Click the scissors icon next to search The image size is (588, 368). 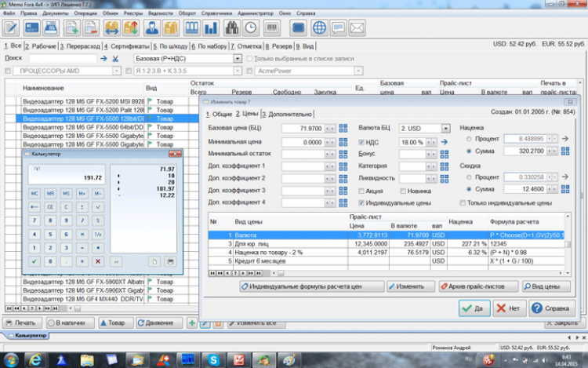[x=116, y=59]
